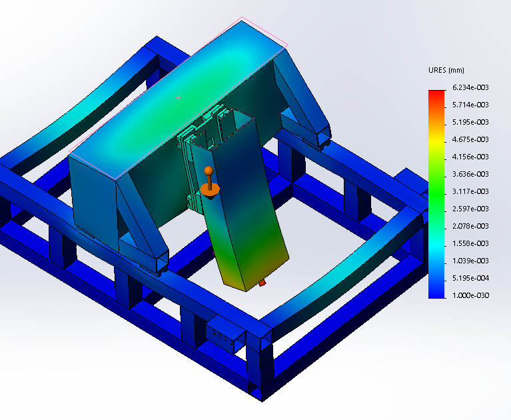Select the maximum value 6.234e-003 label
The width and height of the screenshot is (511, 420).
coord(470,87)
